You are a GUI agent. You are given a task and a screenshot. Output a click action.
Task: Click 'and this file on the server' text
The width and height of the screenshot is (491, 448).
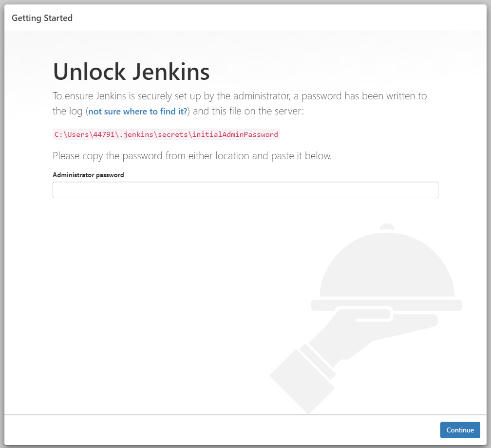tap(248, 112)
